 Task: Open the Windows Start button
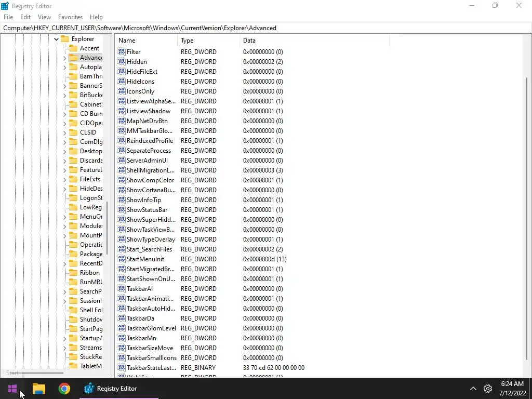pos(12,389)
